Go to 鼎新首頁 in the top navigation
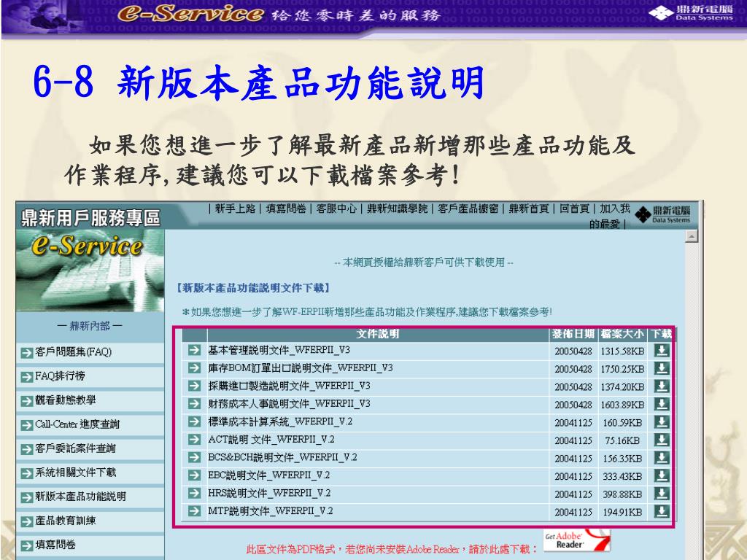Screen dimensions: 747x560 (x=529, y=209)
